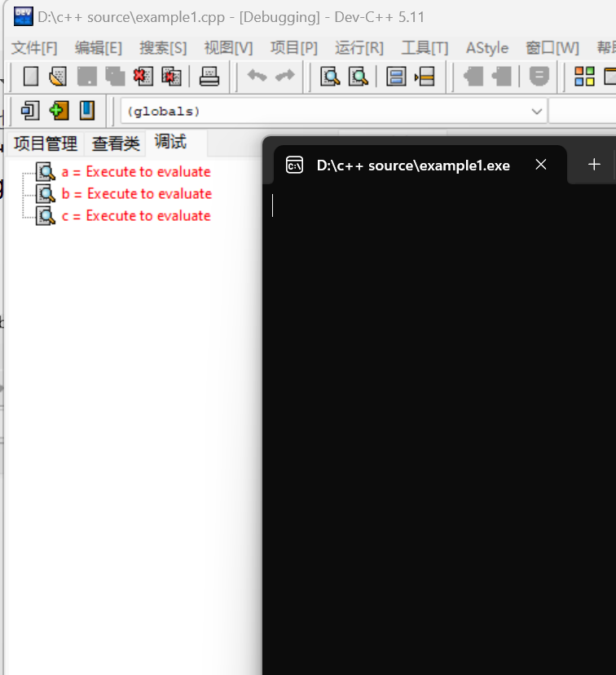Click the watch icon beside variable a
This screenshot has height=675, width=616.
(x=45, y=171)
